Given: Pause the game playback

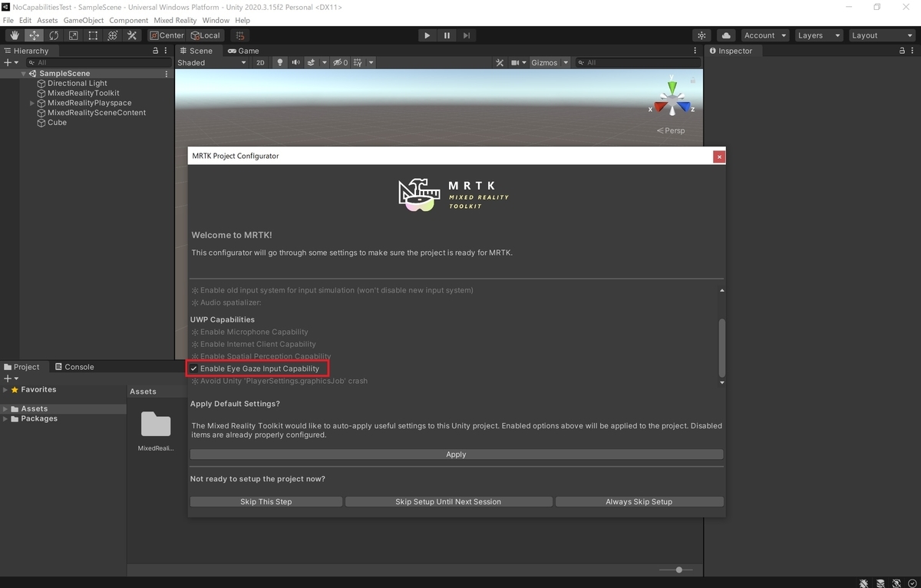Looking at the screenshot, I should point(447,35).
